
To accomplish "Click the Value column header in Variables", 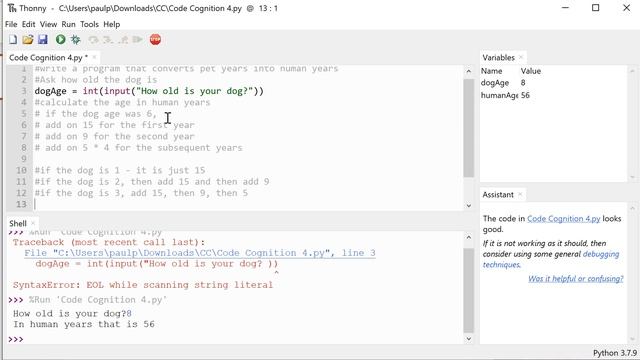I will (x=531, y=71).
